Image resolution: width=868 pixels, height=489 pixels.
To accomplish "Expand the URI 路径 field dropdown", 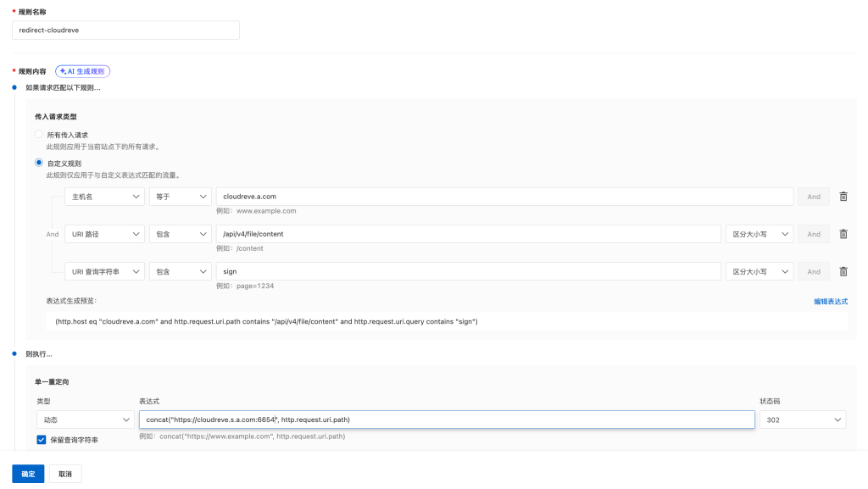I will (x=104, y=234).
